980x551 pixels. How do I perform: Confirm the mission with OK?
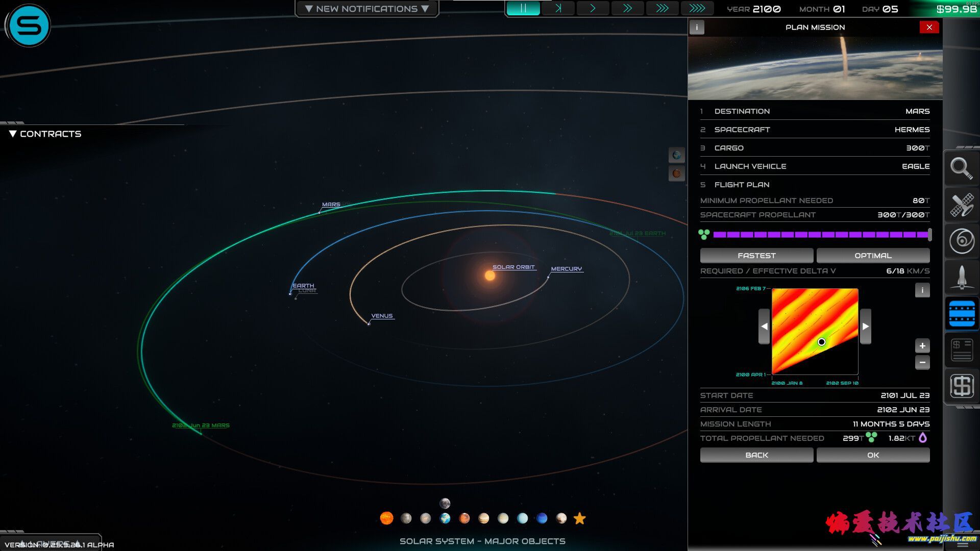pos(873,455)
